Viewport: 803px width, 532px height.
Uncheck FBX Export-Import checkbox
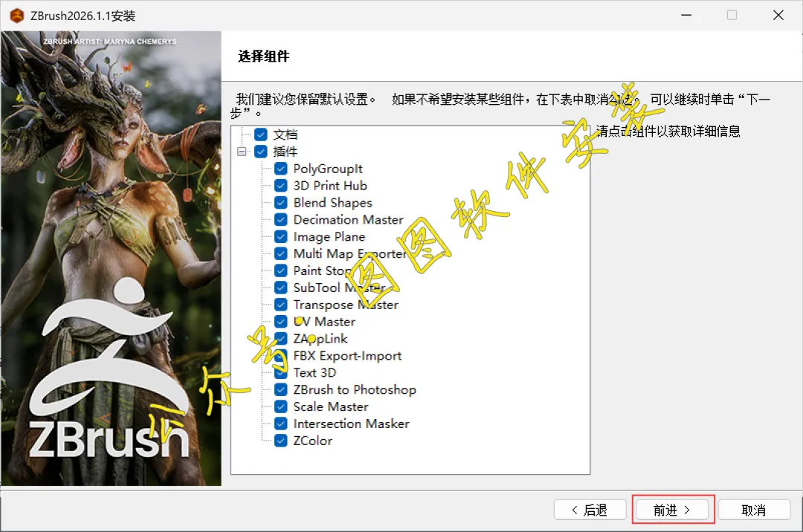tap(280, 355)
